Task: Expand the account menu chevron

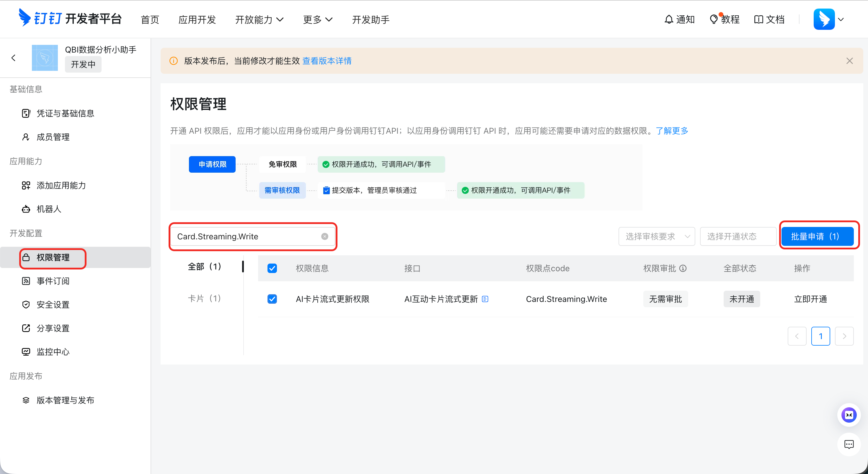Action: (x=841, y=19)
